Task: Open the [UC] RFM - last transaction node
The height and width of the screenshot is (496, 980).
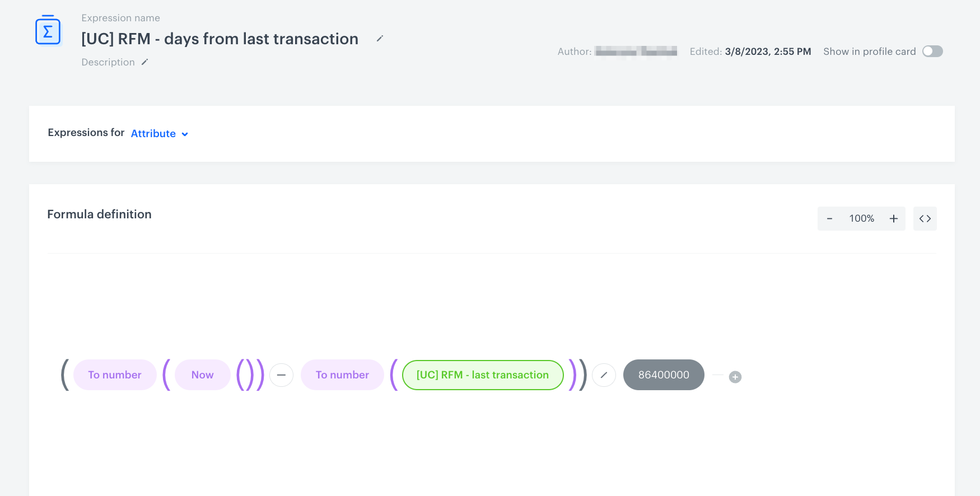Action: pos(483,375)
